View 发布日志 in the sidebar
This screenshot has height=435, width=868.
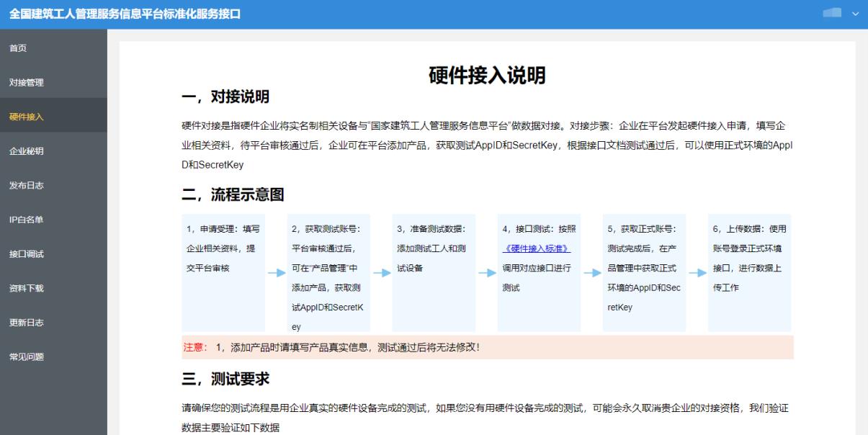tap(27, 185)
